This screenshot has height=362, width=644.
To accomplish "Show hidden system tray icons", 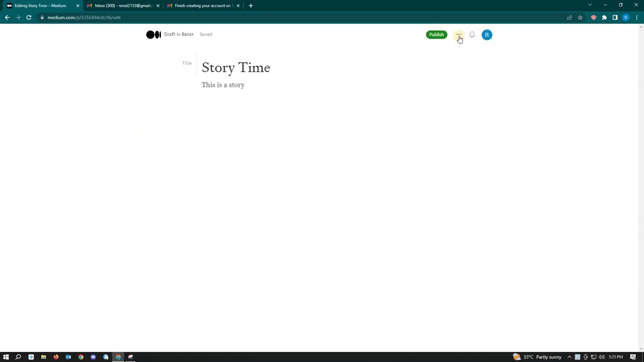I will (570, 357).
